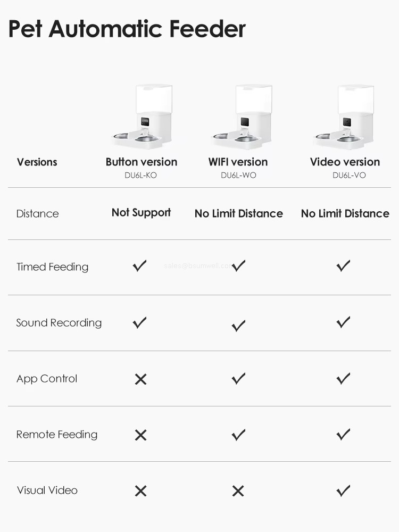Click the Button version heading

(142, 162)
